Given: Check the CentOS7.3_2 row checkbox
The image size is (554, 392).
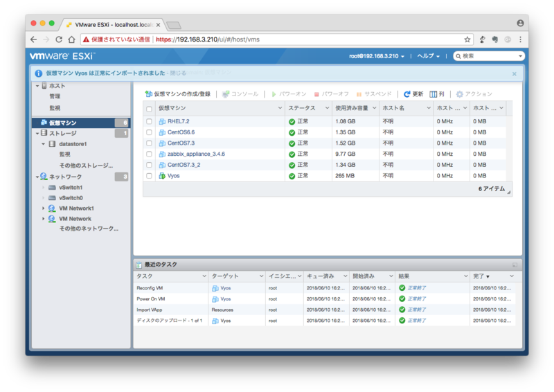Looking at the screenshot, I should click(x=149, y=165).
